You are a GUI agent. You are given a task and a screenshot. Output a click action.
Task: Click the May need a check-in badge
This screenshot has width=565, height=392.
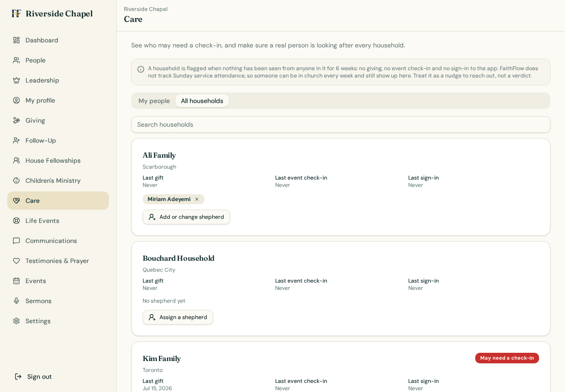coord(507,358)
